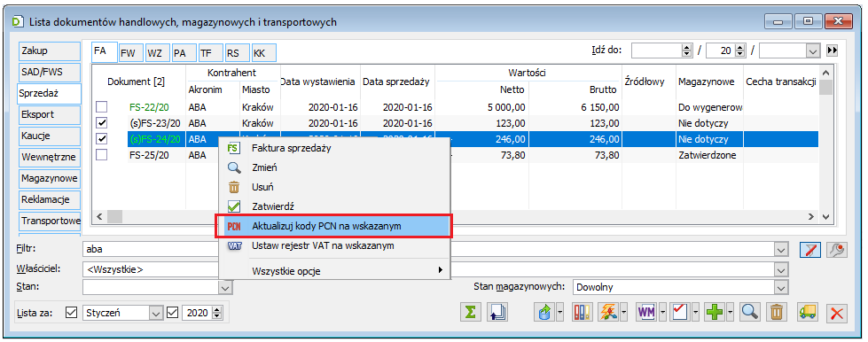
Task: Click the horizontal scrollbar right arrow
Action: pos(811,216)
